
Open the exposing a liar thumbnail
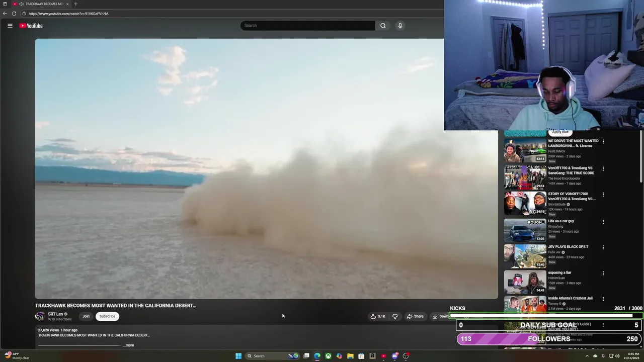(525, 282)
